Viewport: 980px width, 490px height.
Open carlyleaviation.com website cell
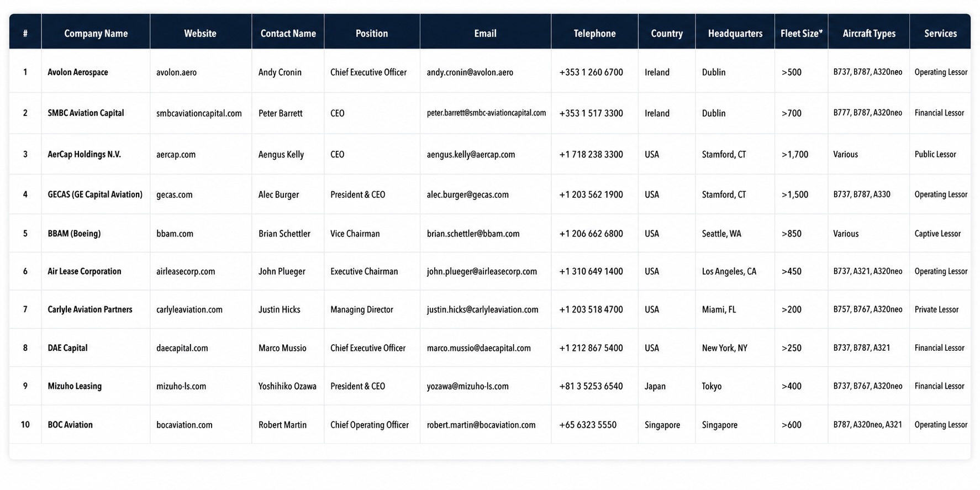pos(189,310)
